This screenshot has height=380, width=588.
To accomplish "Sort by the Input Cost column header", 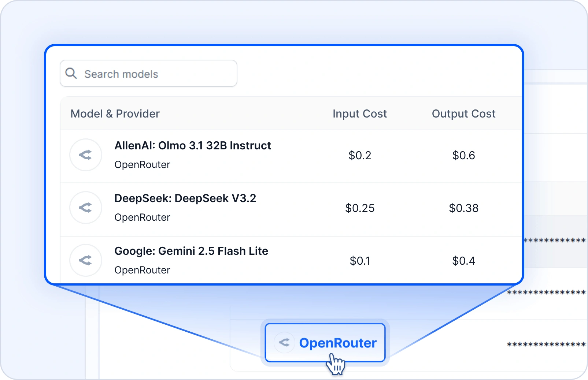I will [359, 113].
